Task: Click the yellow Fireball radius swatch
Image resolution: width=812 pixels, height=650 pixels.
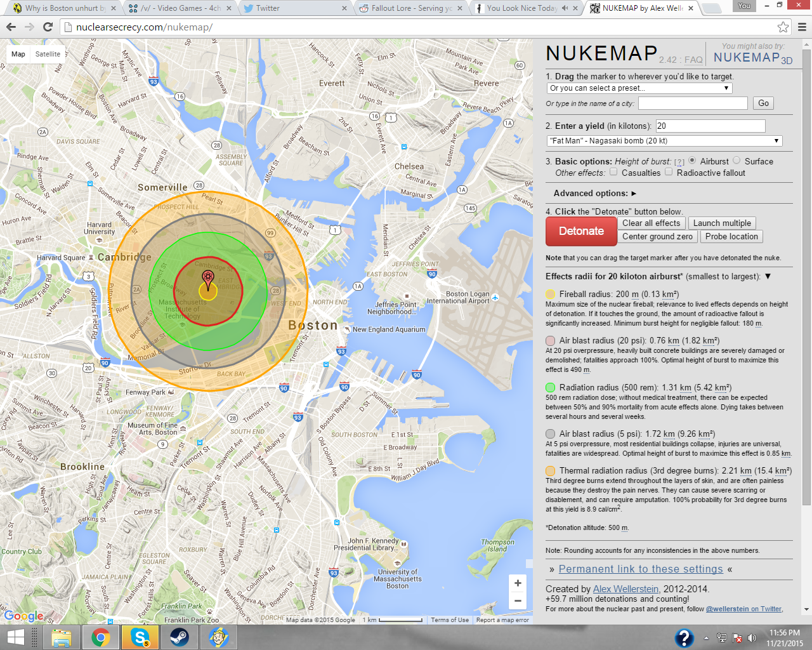Action: coord(550,294)
